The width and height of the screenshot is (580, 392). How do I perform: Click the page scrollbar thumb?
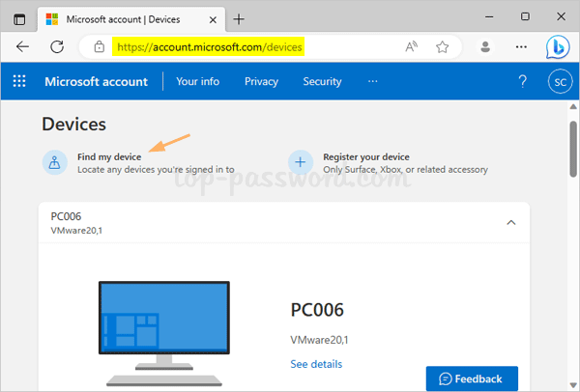[x=573, y=150]
